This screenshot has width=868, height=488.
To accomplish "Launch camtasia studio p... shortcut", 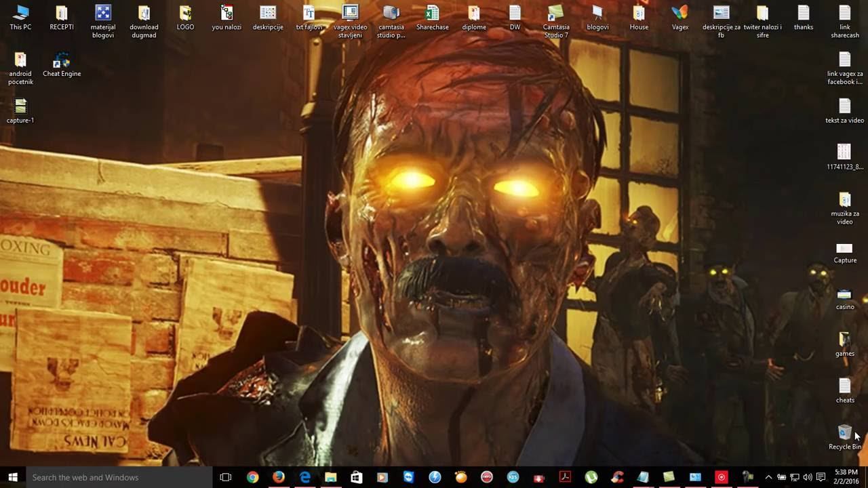I will click(391, 22).
